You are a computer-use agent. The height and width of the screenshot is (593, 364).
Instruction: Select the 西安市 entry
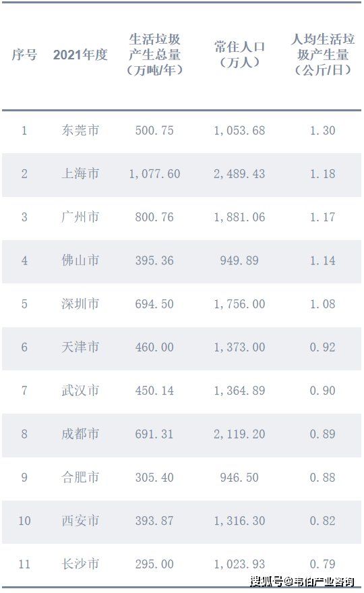(x=80, y=521)
